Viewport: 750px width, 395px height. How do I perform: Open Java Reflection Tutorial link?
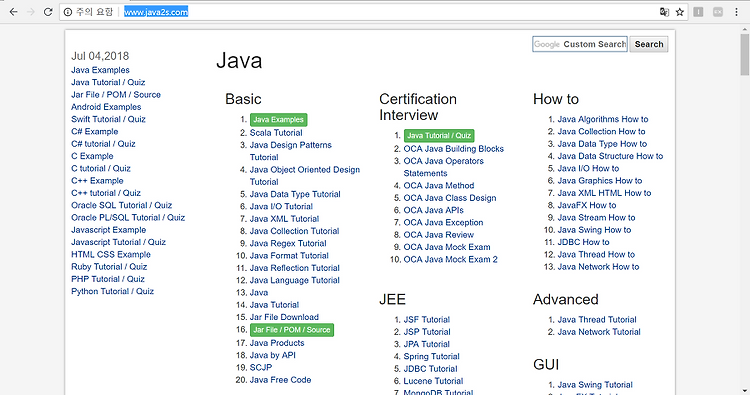295,268
